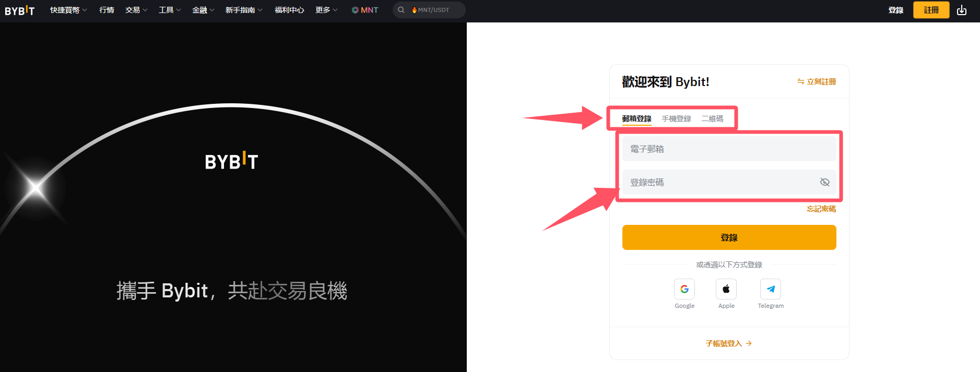Click the 立刻註冊 link

point(817,82)
